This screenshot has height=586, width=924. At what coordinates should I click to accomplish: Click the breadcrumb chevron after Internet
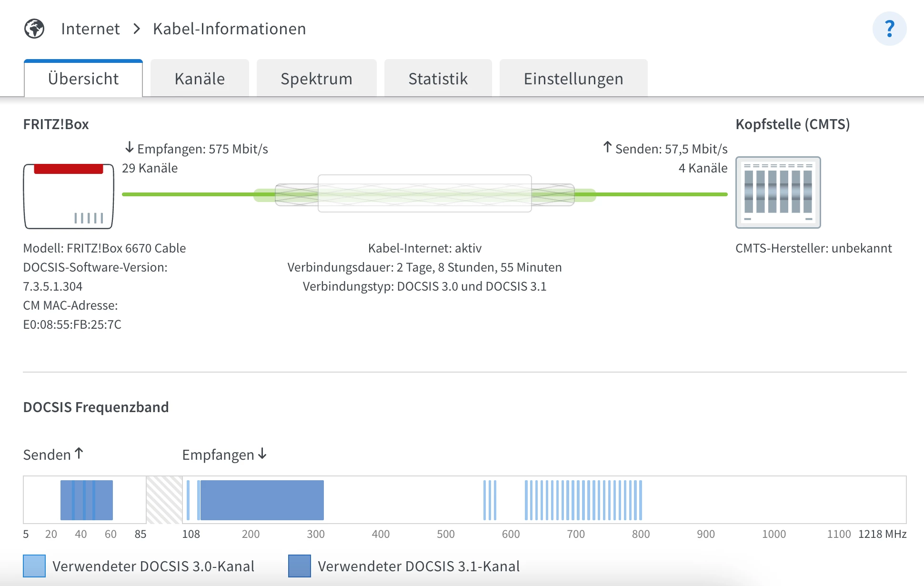point(137,29)
